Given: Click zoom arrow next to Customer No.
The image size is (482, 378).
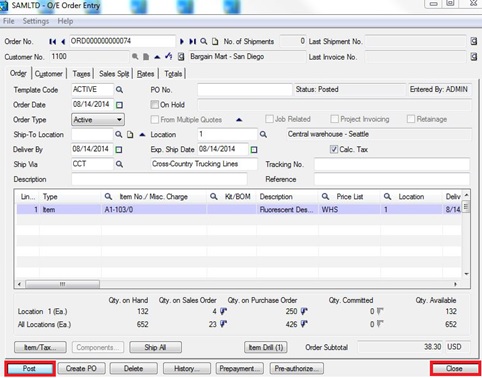Looking at the screenshot, I should pyautogui.click(x=157, y=57).
